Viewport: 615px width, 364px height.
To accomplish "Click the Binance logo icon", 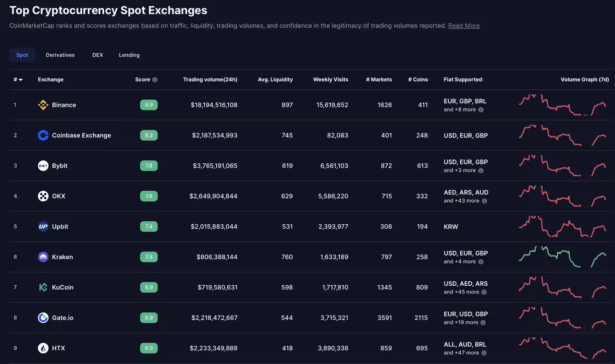I will click(43, 105).
